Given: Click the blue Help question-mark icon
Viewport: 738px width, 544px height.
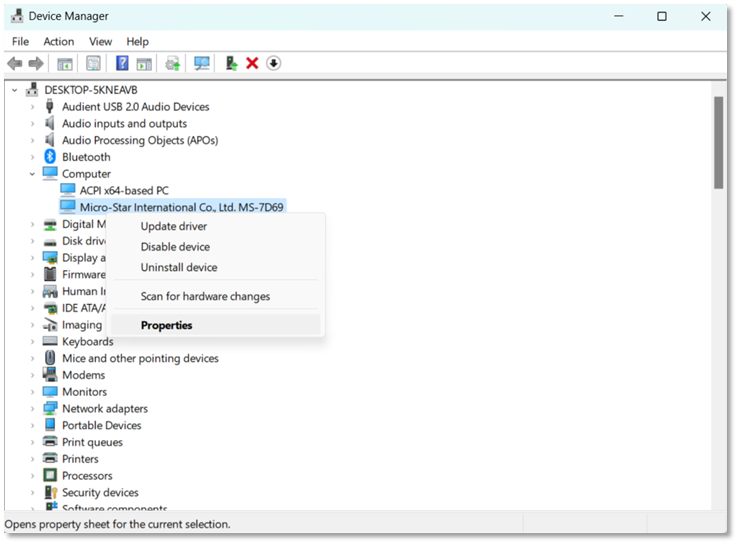Looking at the screenshot, I should click(122, 63).
